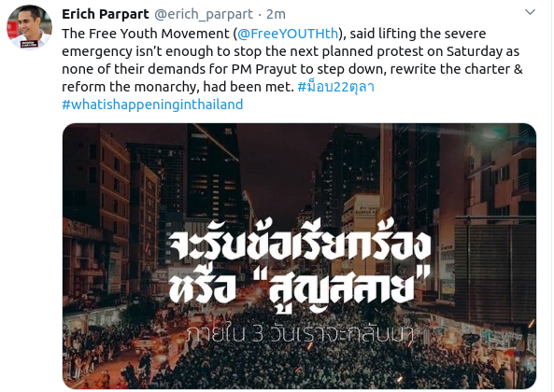
Task: Click the bold headline จะรับข้อเรียกร้อง in image
Action: [300, 244]
